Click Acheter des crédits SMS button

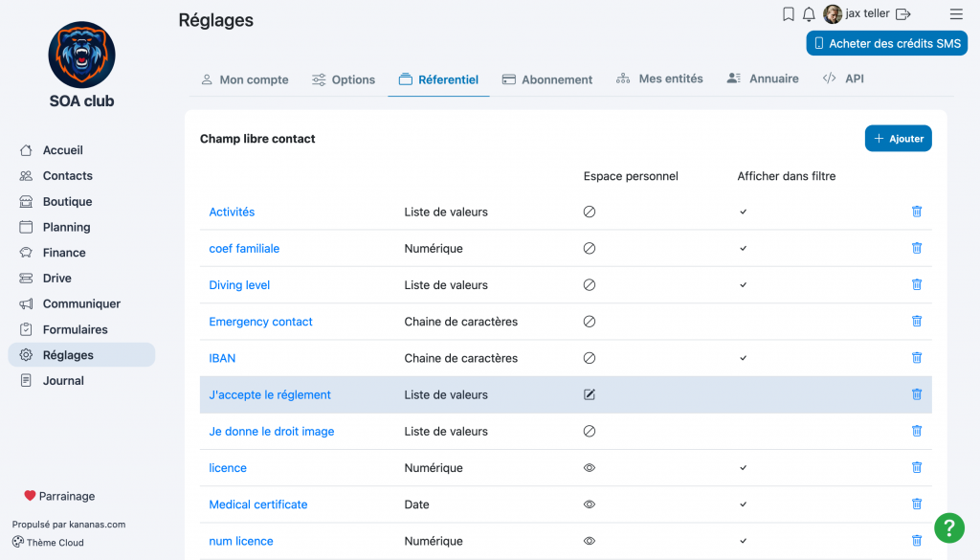point(887,44)
